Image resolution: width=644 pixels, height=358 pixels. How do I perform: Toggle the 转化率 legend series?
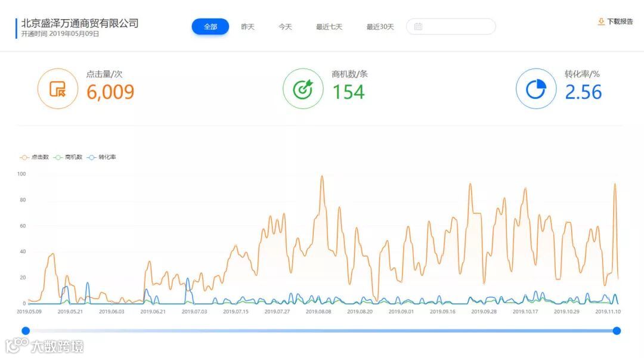(101, 157)
